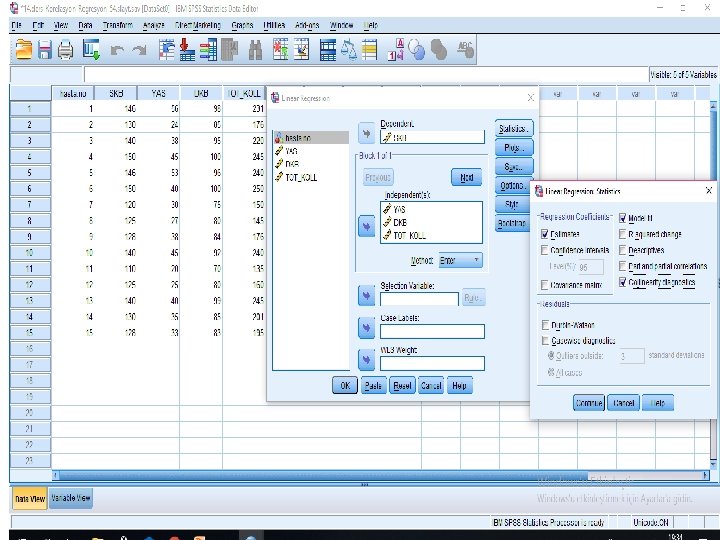This screenshot has height=540, width=720.
Task: Go to case toolbar icon
Action: tap(167, 50)
